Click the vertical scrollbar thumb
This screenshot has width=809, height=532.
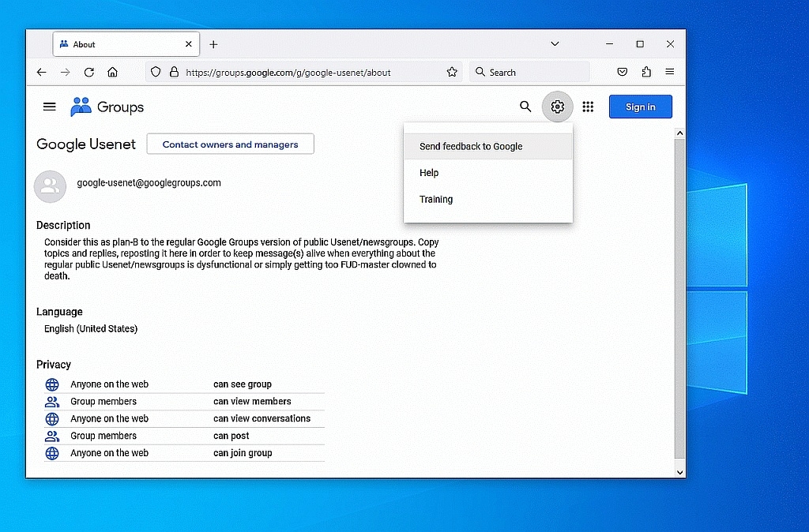pyautogui.click(x=680, y=298)
